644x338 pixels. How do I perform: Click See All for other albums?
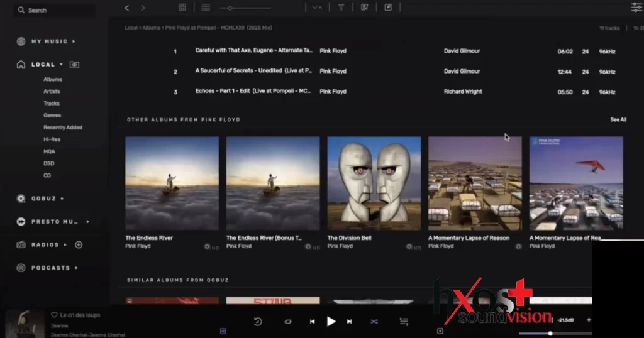click(618, 120)
